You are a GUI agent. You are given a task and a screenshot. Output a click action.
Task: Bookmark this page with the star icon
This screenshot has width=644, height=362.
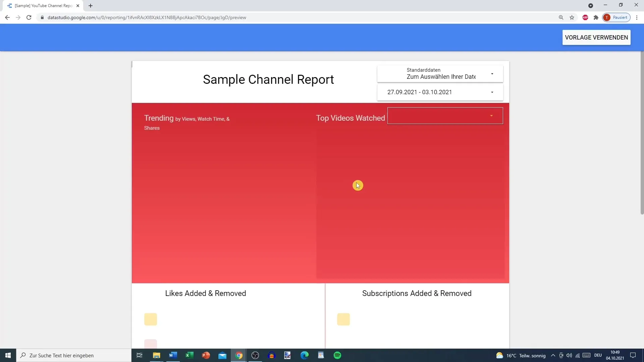pyautogui.click(x=572, y=17)
